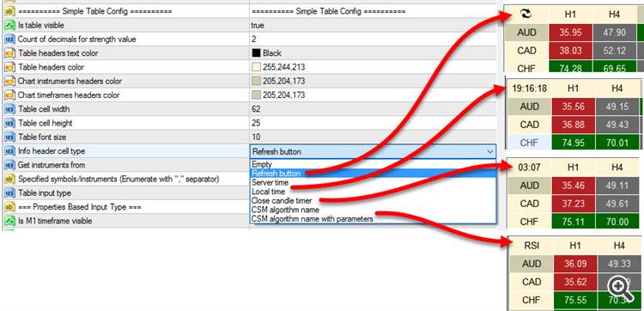Click the 'ab' icon beside 'Specified symbols/instruments'

pos(9,179)
